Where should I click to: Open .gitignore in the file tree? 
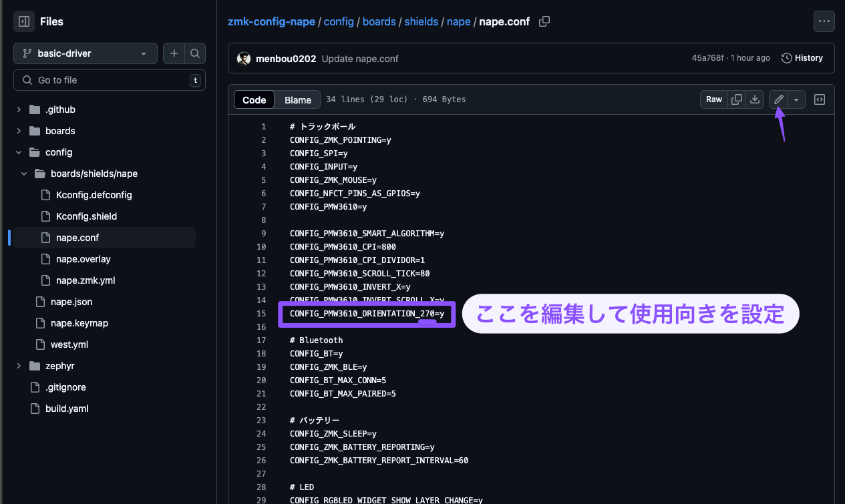tap(65, 387)
